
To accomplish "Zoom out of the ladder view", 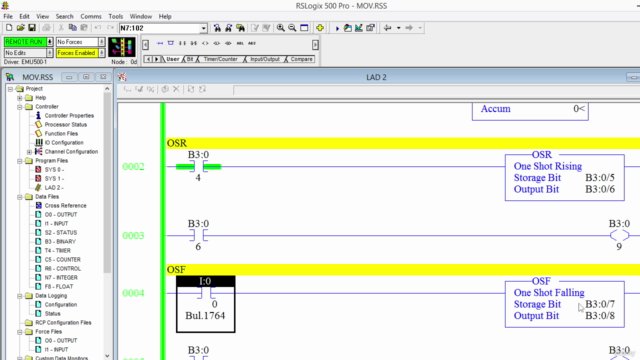I will (292, 28).
